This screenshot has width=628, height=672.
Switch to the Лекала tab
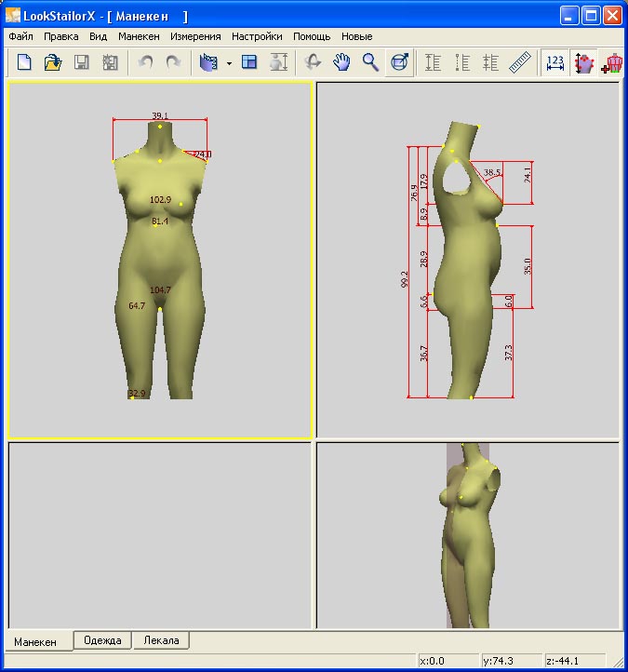click(161, 640)
